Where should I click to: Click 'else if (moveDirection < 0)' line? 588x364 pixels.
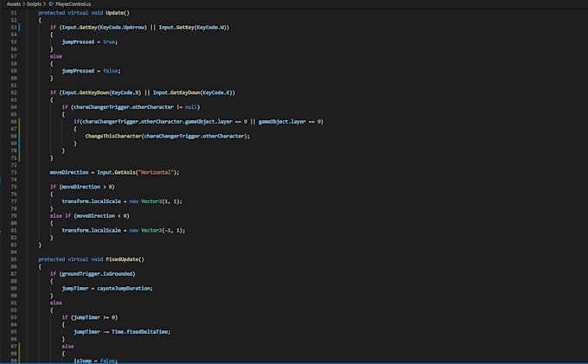[x=90, y=216]
